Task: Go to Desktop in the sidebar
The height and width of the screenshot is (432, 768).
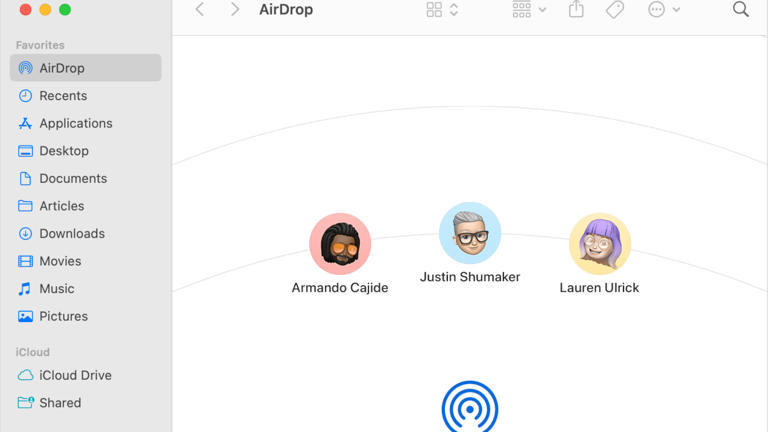Action: click(85, 151)
